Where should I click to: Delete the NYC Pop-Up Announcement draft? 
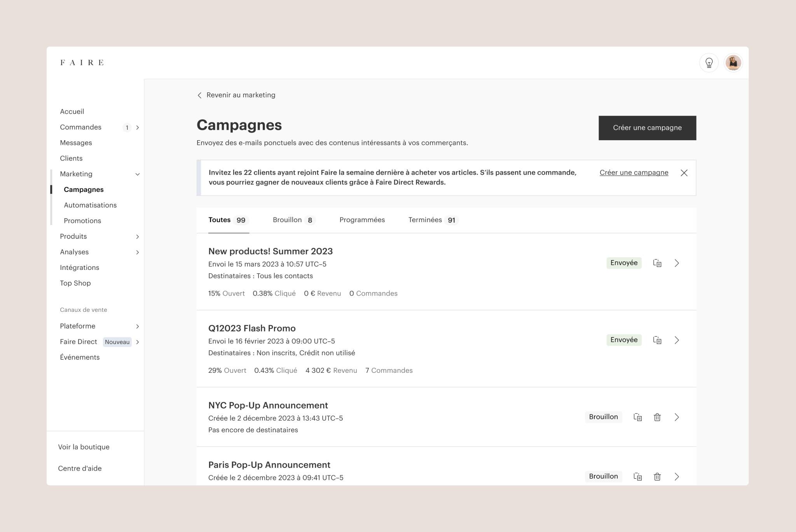click(657, 417)
